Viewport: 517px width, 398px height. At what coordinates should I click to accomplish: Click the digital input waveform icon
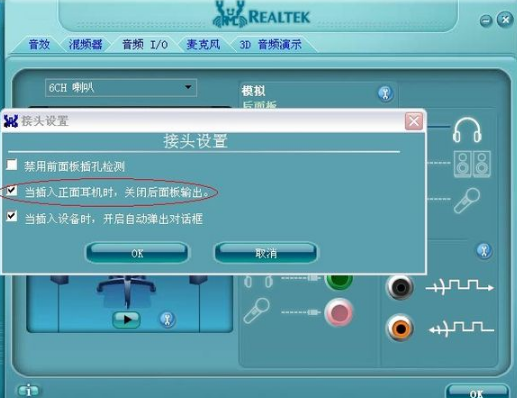coord(461,329)
